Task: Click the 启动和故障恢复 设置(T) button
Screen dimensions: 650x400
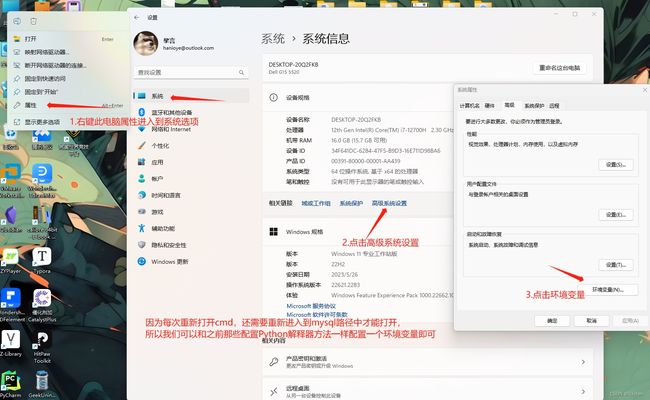Action: pos(616,265)
